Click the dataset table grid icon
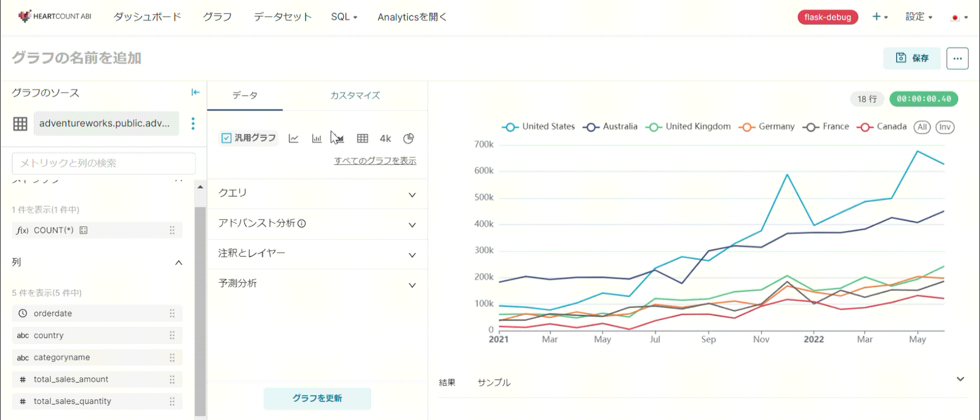The height and width of the screenshot is (420, 980). (20, 124)
